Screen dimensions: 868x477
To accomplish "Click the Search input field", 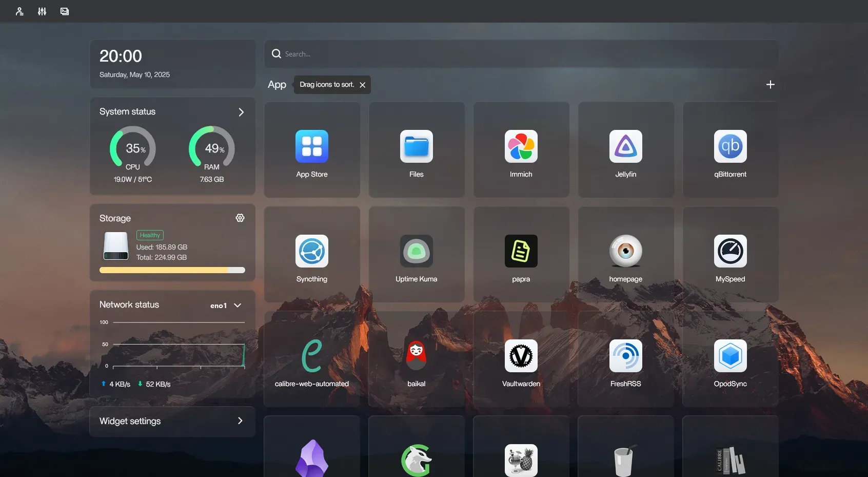I will (x=521, y=54).
